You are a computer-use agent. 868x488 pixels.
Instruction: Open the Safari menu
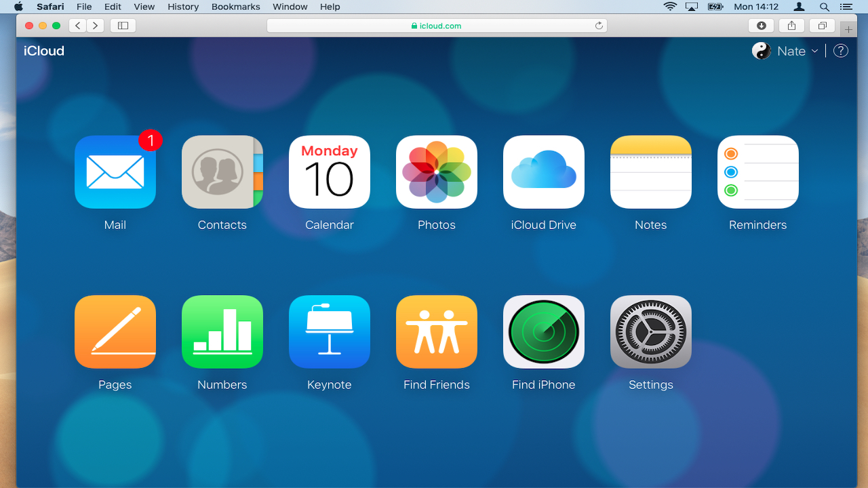[49, 7]
